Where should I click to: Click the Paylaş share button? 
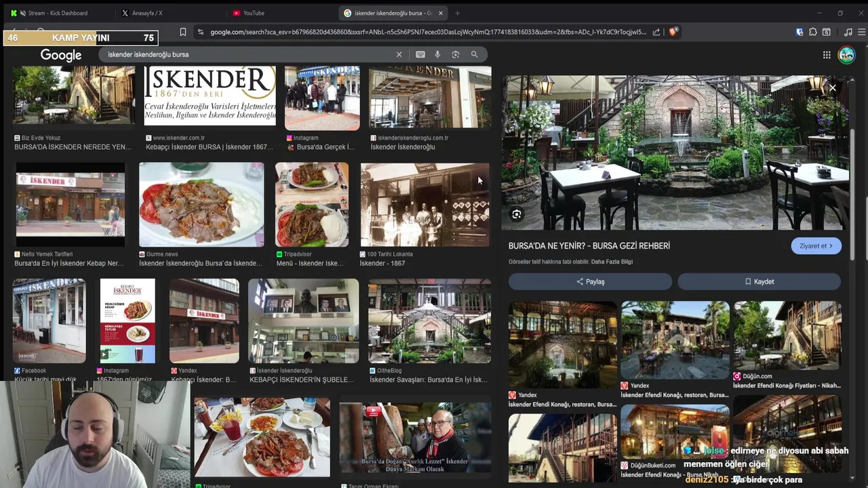(590, 281)
